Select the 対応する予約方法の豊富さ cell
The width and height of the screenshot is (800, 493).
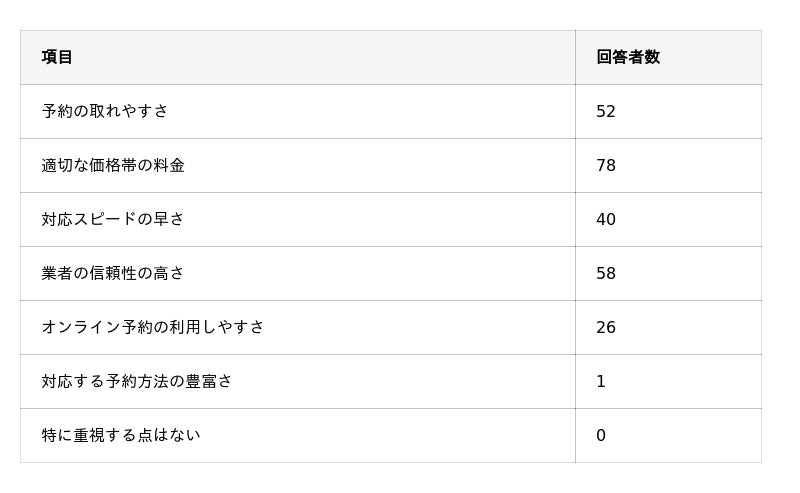137,381
